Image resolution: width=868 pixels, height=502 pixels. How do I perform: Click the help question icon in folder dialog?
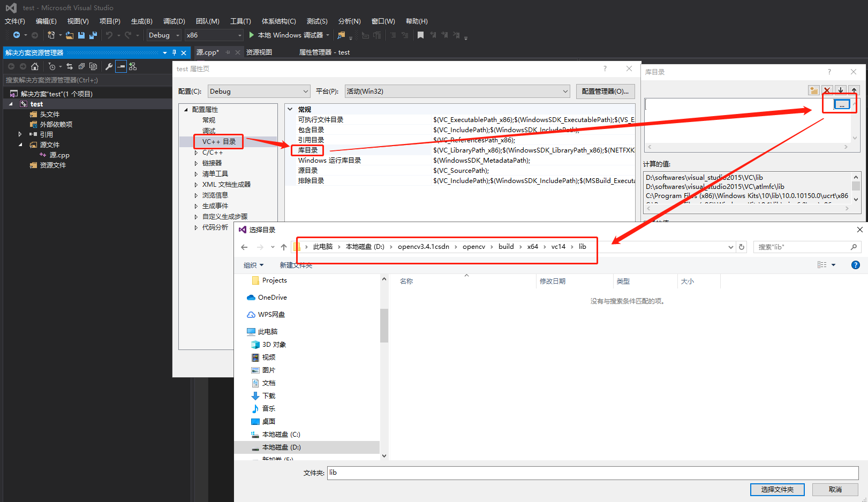856,265
